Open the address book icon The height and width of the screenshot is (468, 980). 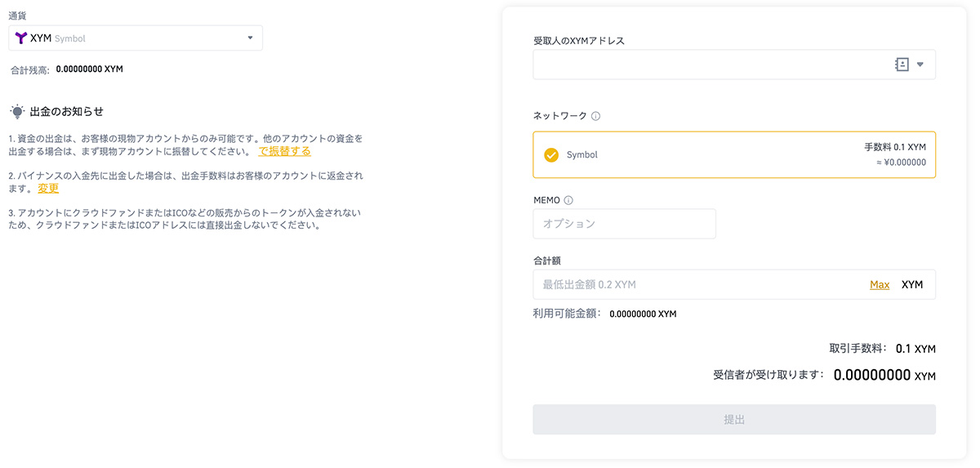tap(902, 65)
